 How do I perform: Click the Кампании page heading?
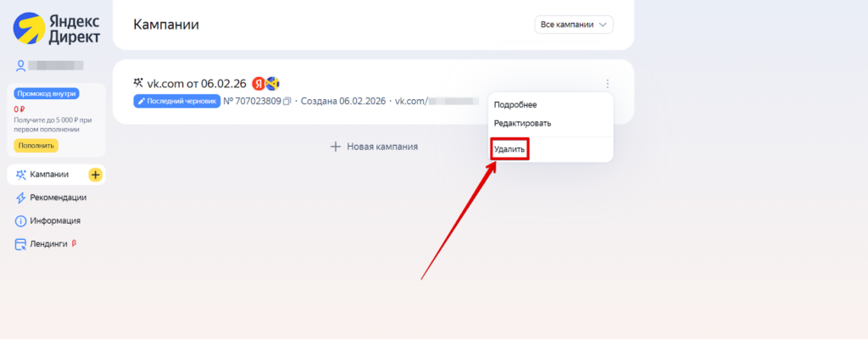[x=166, y=25]
